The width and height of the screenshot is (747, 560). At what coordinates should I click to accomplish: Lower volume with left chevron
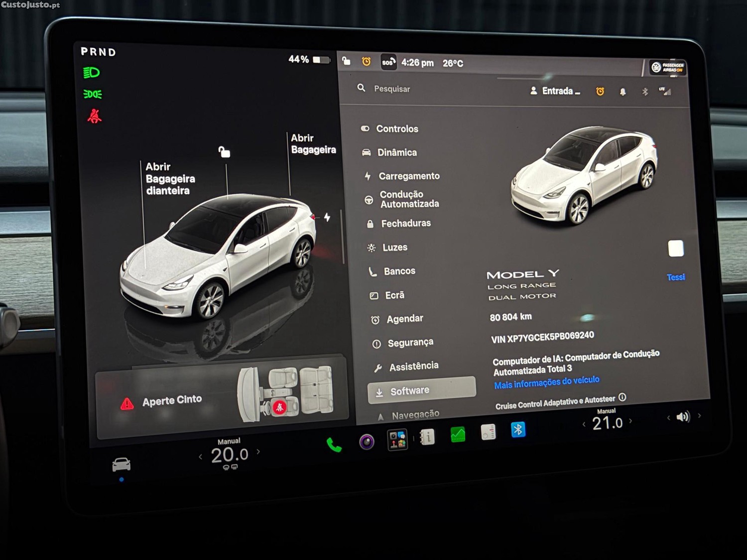tap(668, 418)
